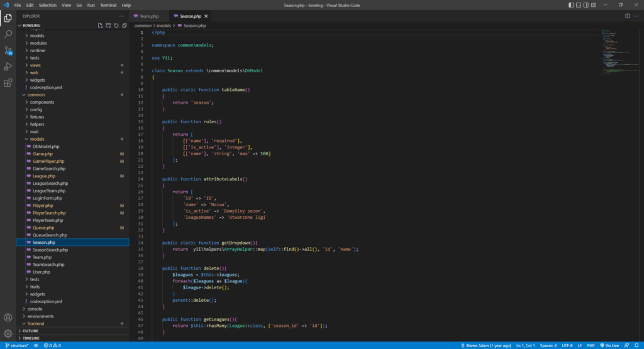Collapse all folders in Explorer
Viewport: 644px width, 349px height.
coord(125,25)
